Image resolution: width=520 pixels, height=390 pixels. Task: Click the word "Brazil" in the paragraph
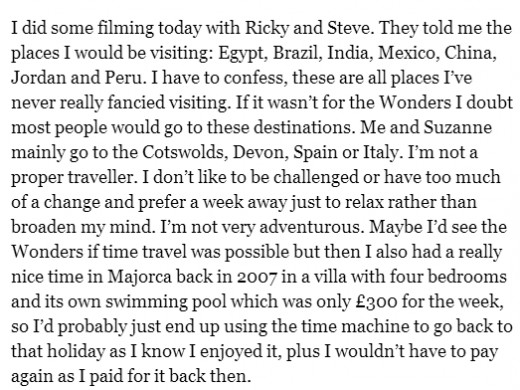point(297,53)
